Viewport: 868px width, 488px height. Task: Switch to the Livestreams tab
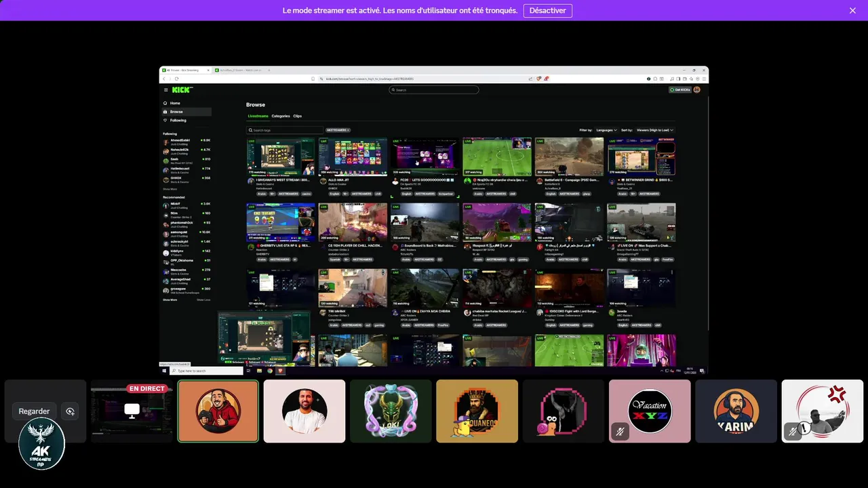(x=258, y=116)
